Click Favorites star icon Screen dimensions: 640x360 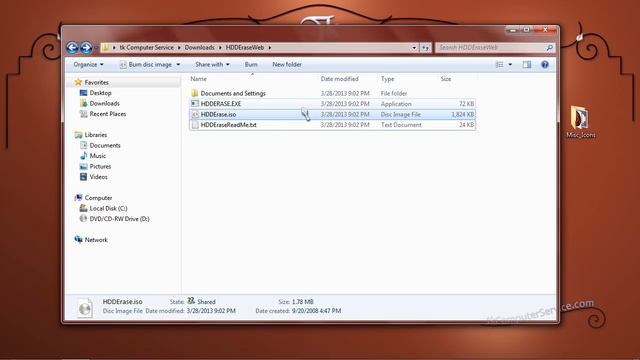(78, 82)
